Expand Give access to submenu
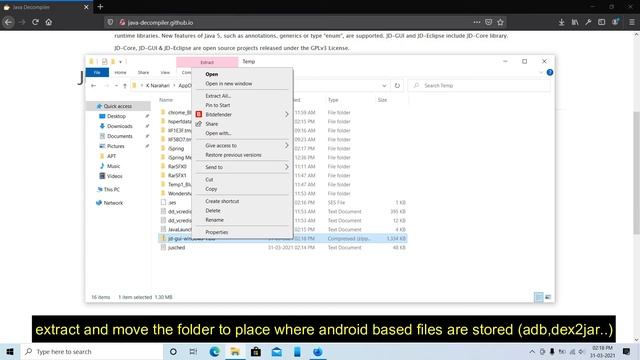 [287, 145]
